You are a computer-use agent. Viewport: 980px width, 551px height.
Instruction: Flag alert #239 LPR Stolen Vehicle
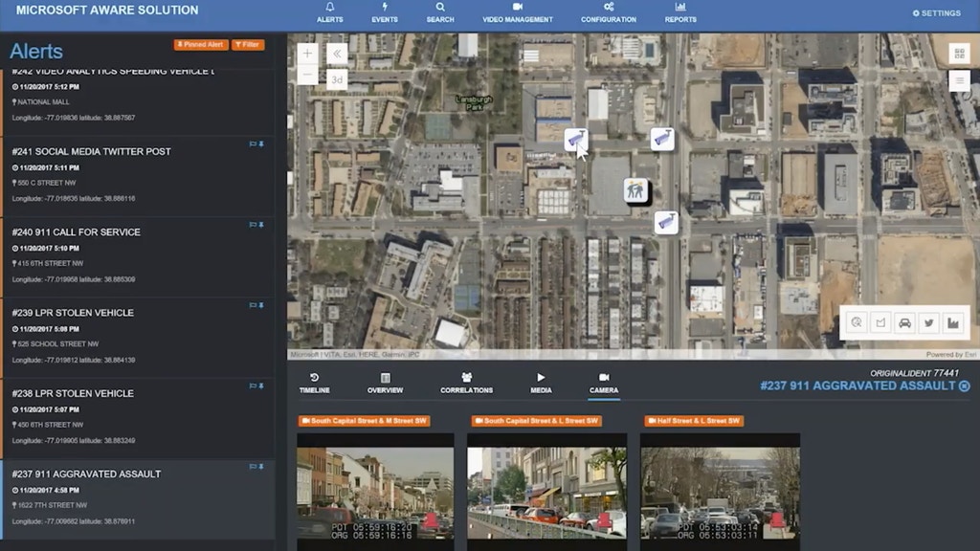click(253, 306)
